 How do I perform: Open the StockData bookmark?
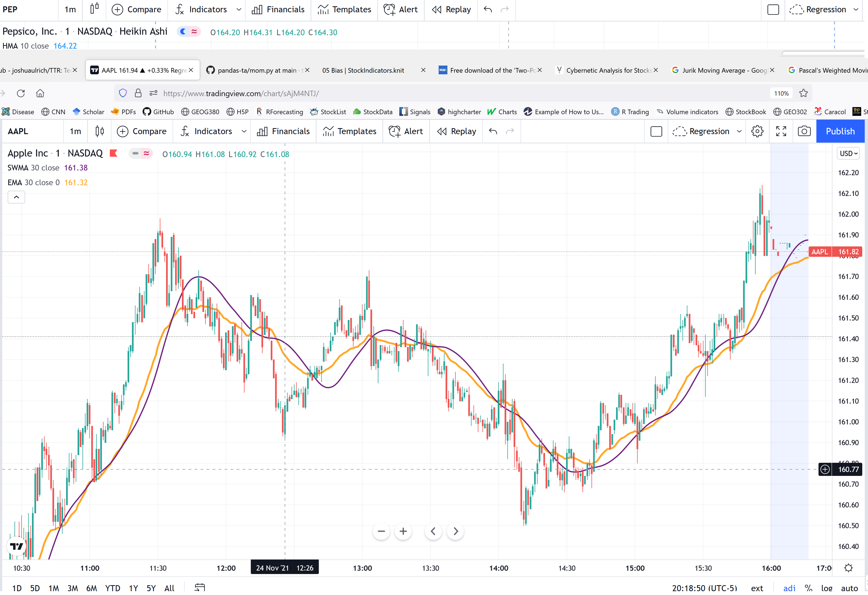[373, 112]
